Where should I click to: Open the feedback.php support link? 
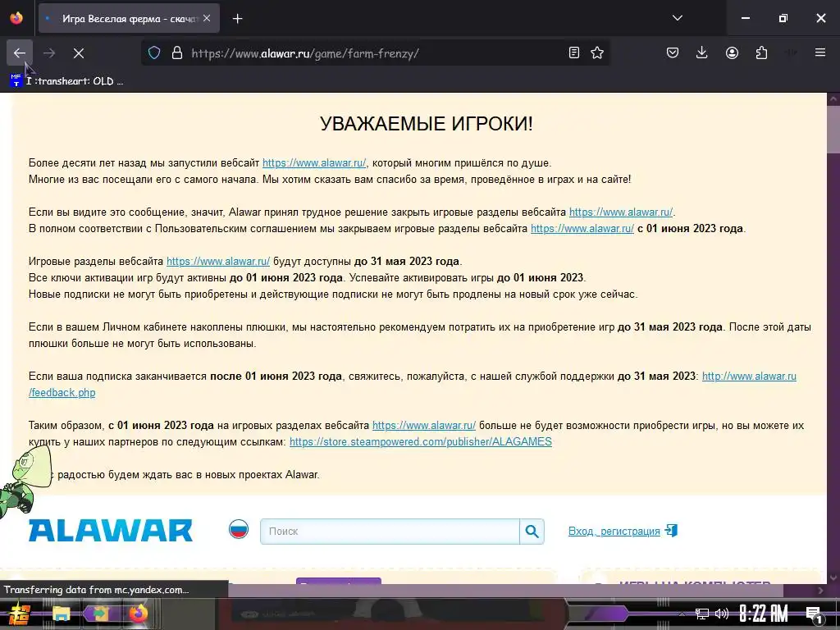[62, 393]
